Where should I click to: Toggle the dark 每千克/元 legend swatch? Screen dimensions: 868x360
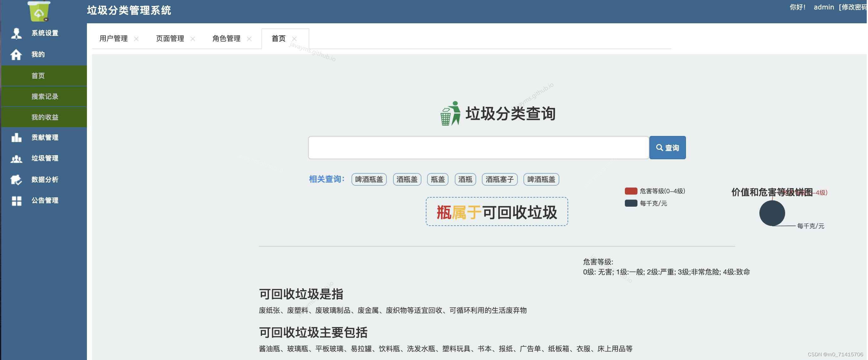(x=631, y=203)
